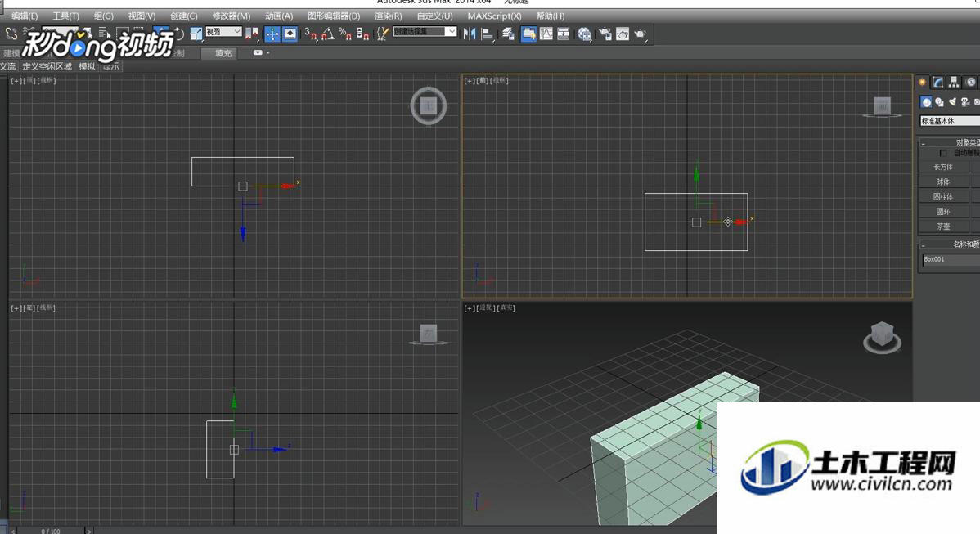This screenshot has height=534, width=980.
Task: Open reference coordinate system dropdown 视图
Action: point(224,31)
